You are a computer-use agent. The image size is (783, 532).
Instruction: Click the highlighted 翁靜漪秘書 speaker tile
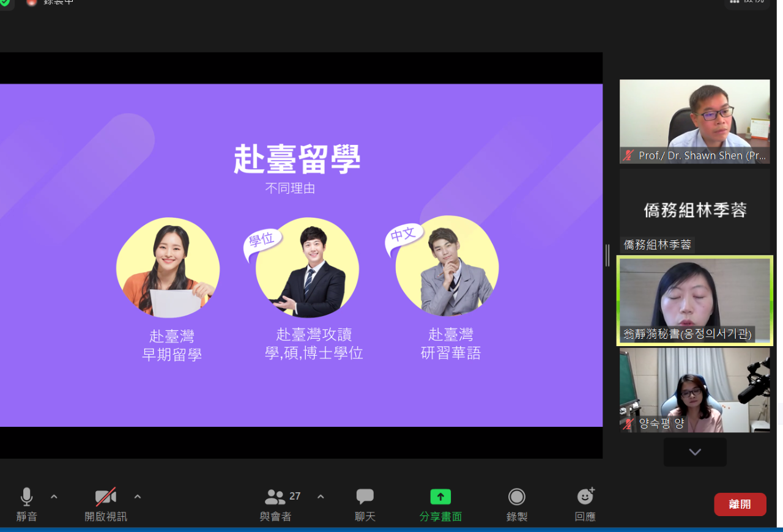(694, 300)
